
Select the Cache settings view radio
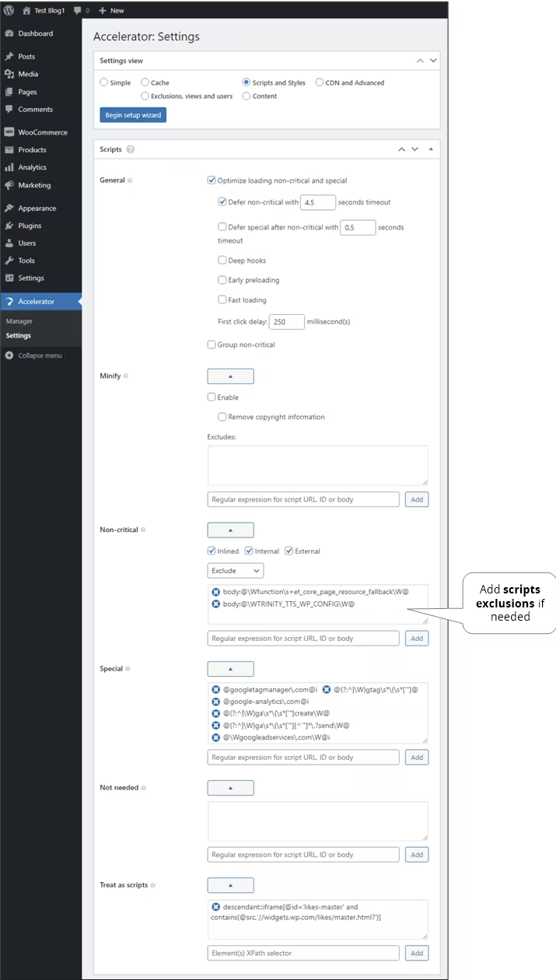(145, 82)
